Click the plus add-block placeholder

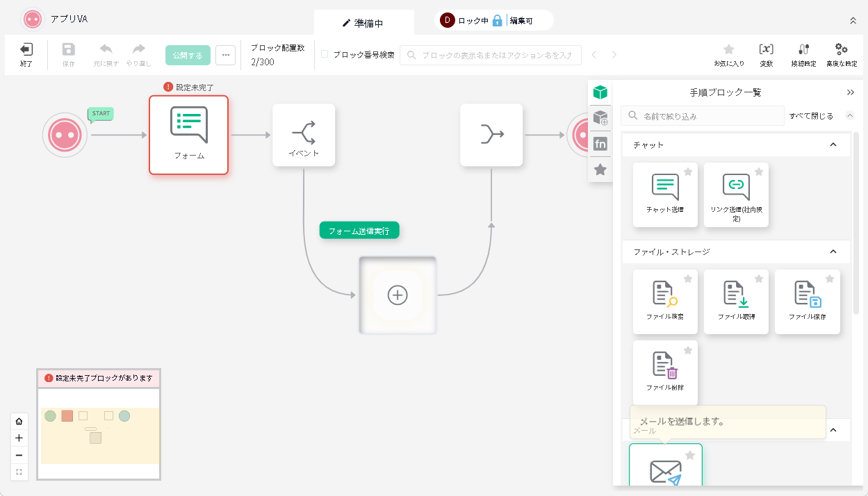click(398, 295)
